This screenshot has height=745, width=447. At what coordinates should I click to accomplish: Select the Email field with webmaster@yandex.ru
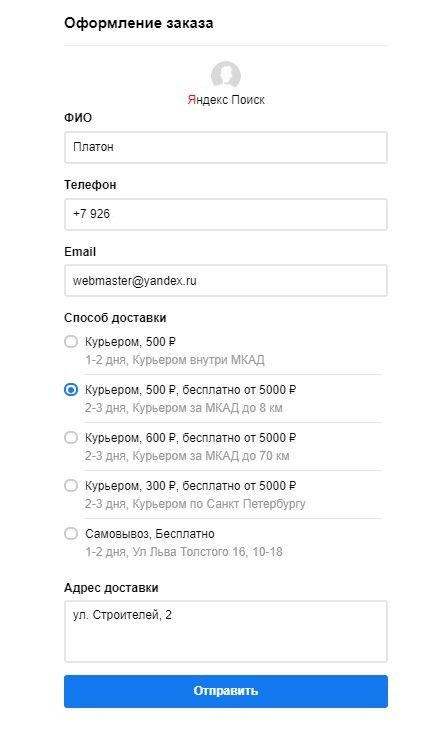[226, 281]
